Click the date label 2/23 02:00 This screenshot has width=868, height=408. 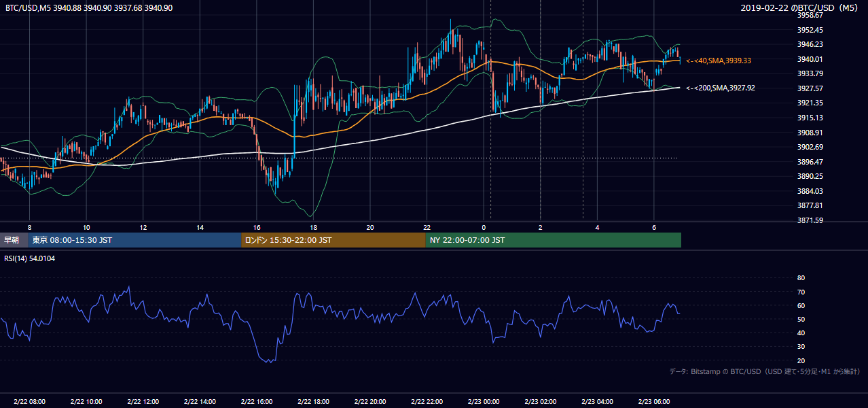pos(540,402)
